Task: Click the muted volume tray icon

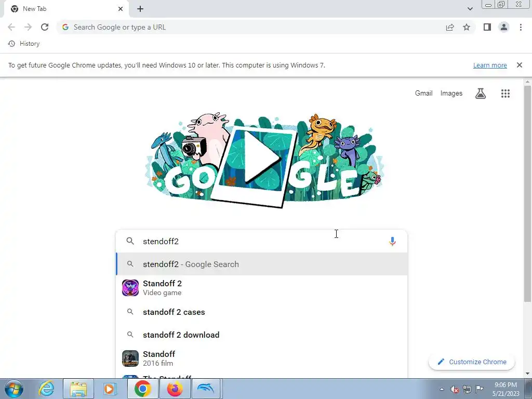Action: pyautogui.click(x=455, y=389)
